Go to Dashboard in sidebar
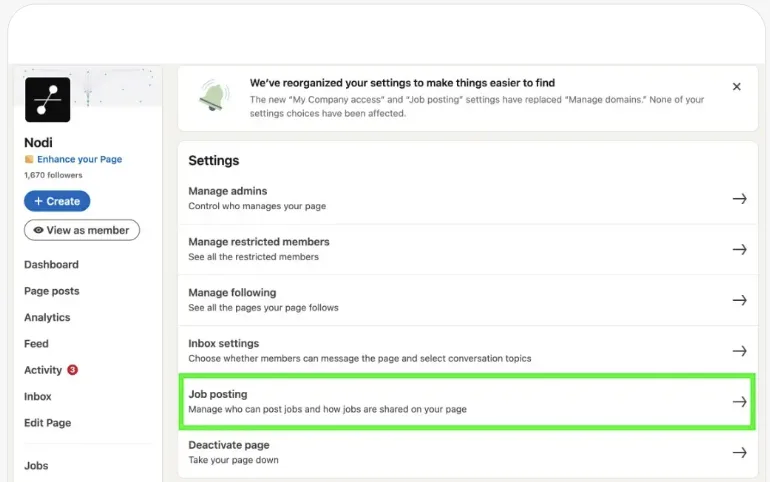The height and width of the screenshot is (482, 770). (x=52, y=265)
